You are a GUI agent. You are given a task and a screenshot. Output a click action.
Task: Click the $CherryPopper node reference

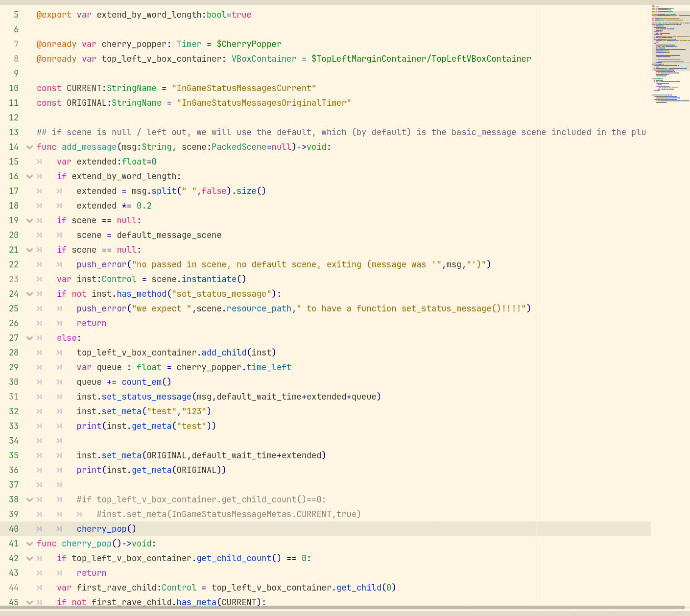coord(249,44)
